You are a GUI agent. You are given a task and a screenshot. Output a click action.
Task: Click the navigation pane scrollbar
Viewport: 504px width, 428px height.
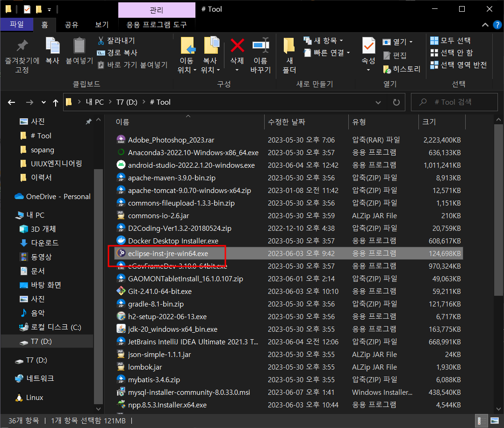click(98, 286)
